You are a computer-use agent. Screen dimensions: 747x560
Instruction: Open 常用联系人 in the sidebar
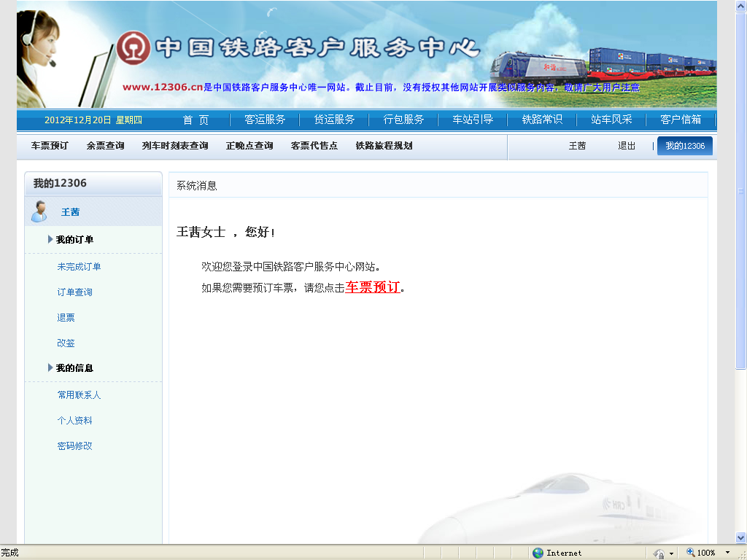point(79,394)
